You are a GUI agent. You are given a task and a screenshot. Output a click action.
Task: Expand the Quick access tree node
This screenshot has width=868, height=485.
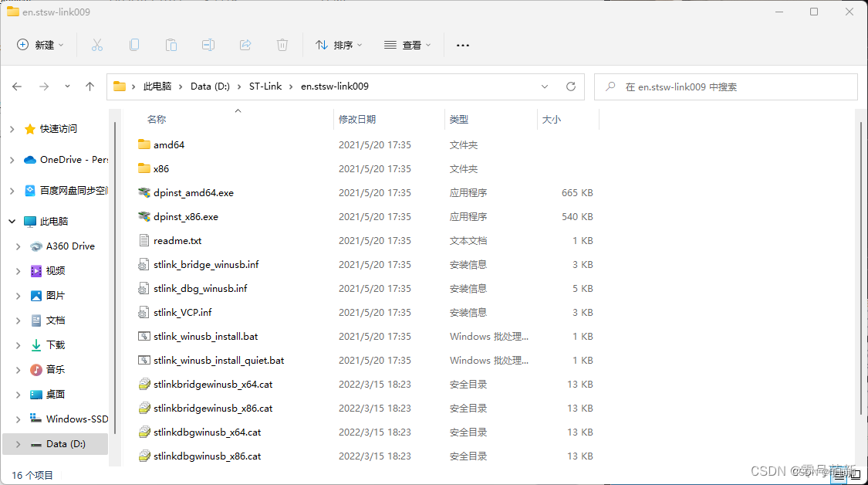coord(12,129)
